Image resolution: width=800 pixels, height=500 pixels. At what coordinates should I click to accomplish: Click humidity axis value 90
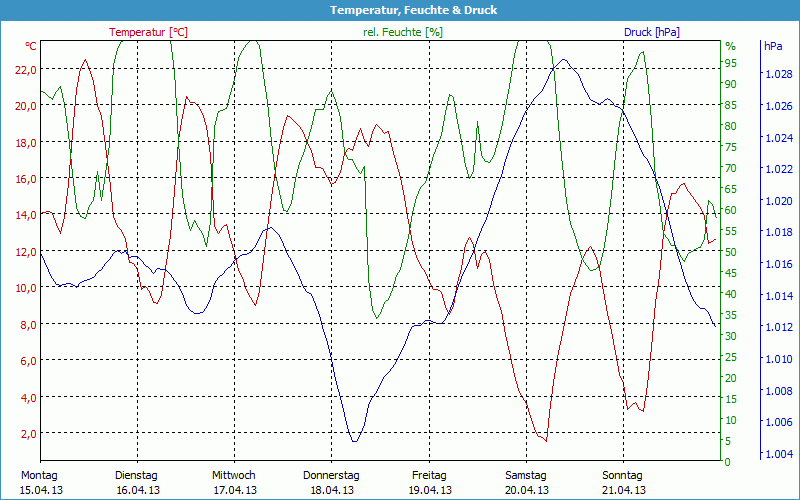click(731, 84)
